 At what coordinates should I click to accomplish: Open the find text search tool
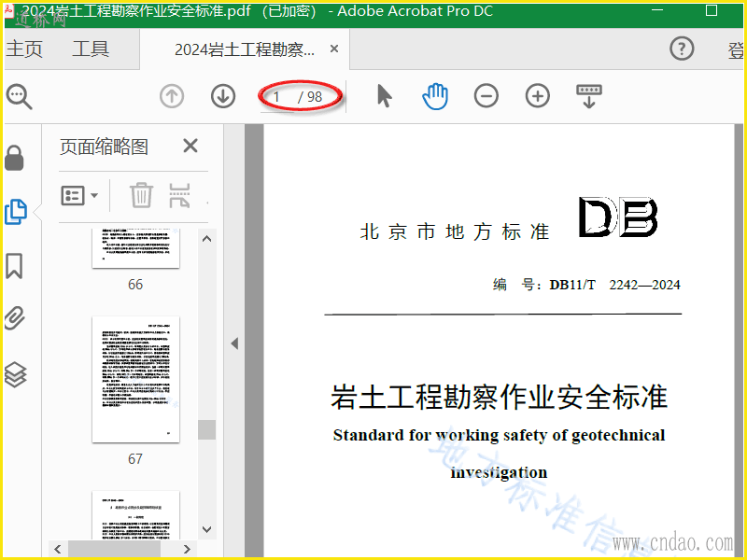click(x=19, y=97)
